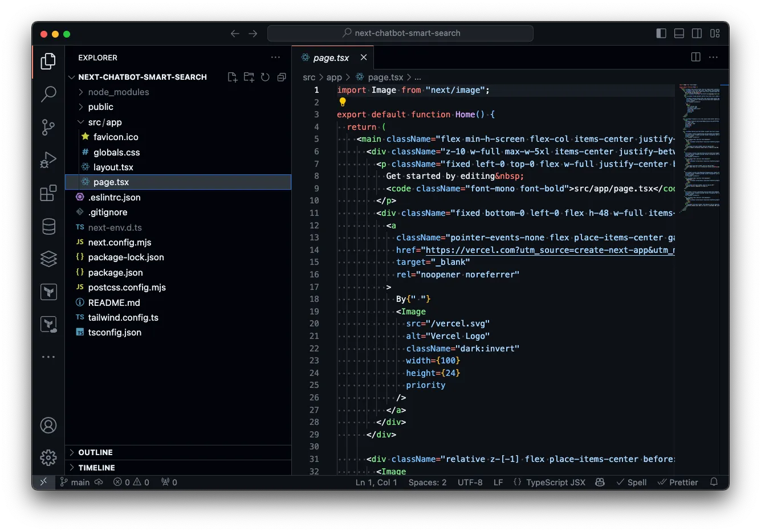Open the Manage gear icon
The image size is (761, 532).
[48, 457]
